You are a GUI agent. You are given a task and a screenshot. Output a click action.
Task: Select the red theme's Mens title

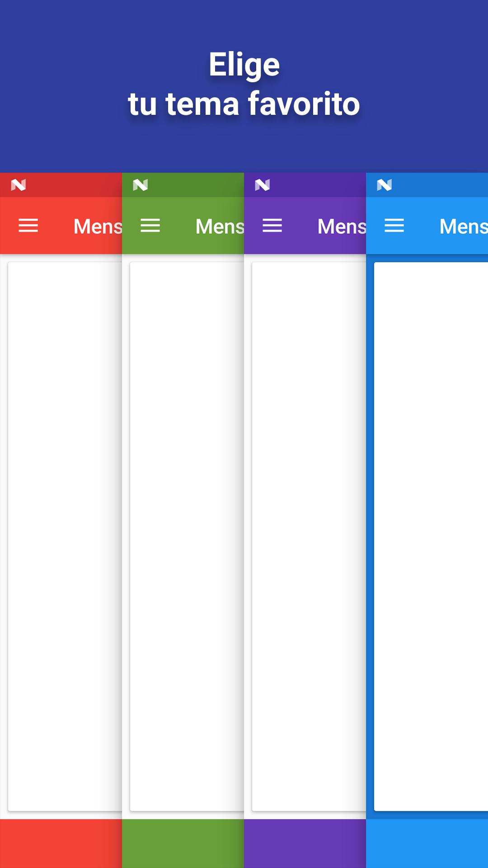(98, 226)
